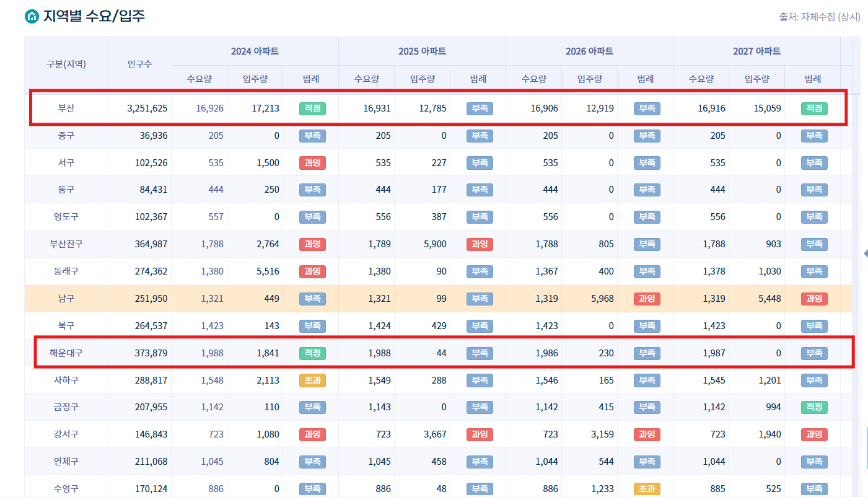This screenshot has height=497, width=868.
Task: Click the 2027 과잉 badge in 강서구 row
Action: pos(814,434)
